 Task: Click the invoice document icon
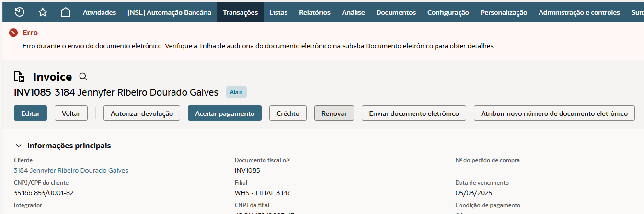pyautogui.click(x=20, y=77)
